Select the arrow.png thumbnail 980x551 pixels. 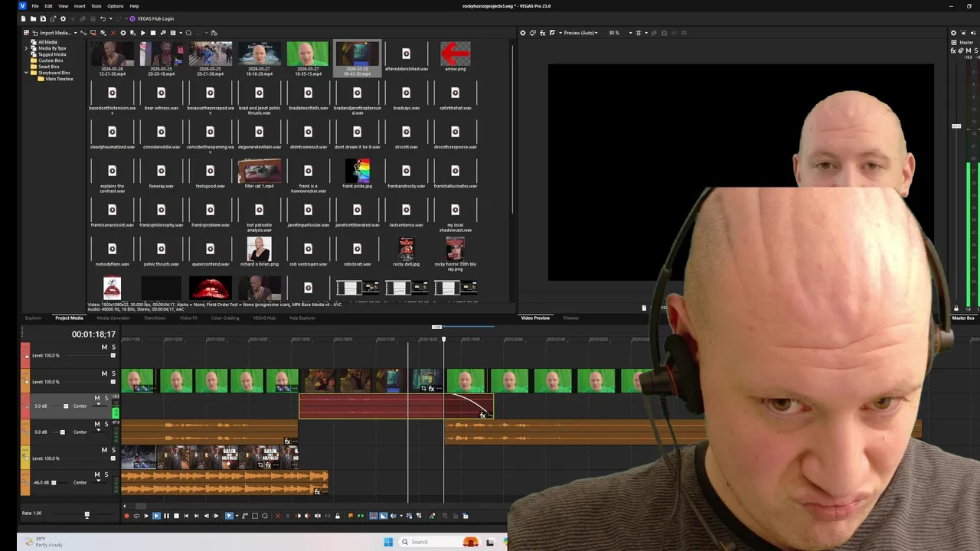coord(455,55)
